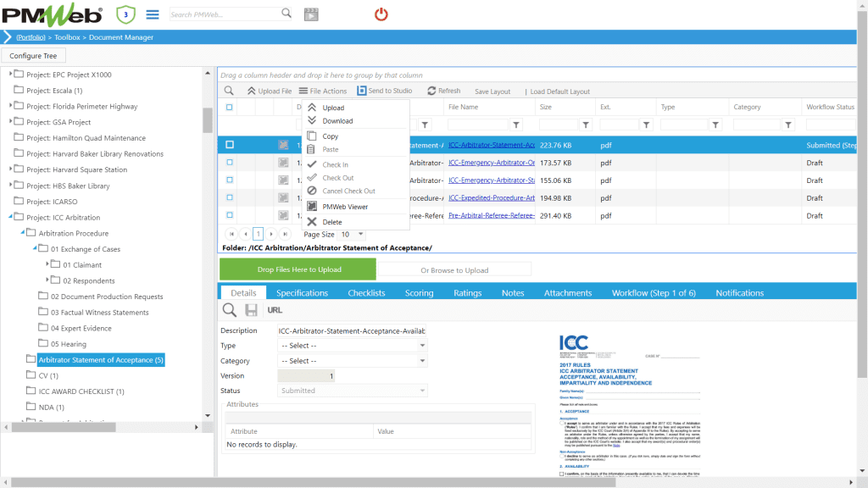Click the breadcrumb chevron arrow icon
The width and height of the screenshot is (868, 488).
point(7,37)
